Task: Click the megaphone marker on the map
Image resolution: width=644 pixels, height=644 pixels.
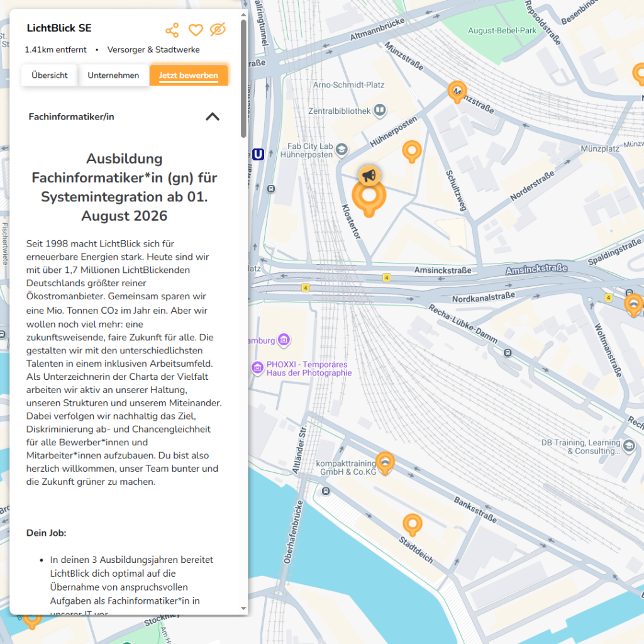Action: click(x=369, y=175)
